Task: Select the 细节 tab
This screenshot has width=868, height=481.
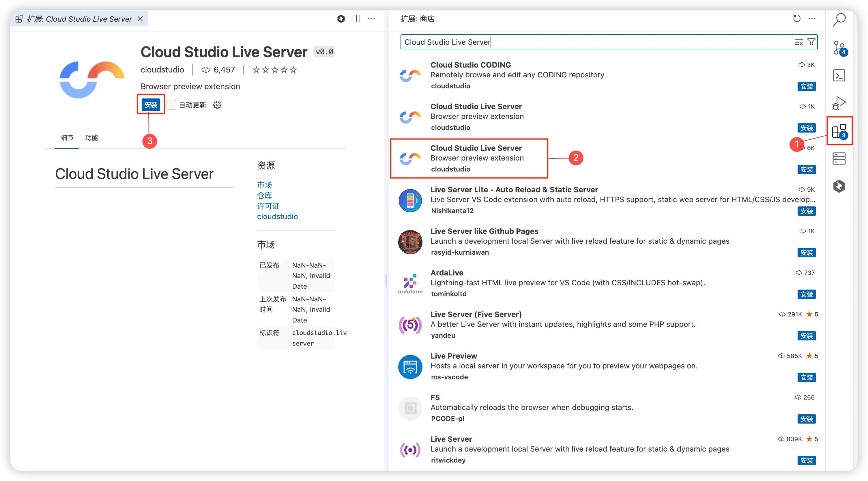Action: (67, 138)
